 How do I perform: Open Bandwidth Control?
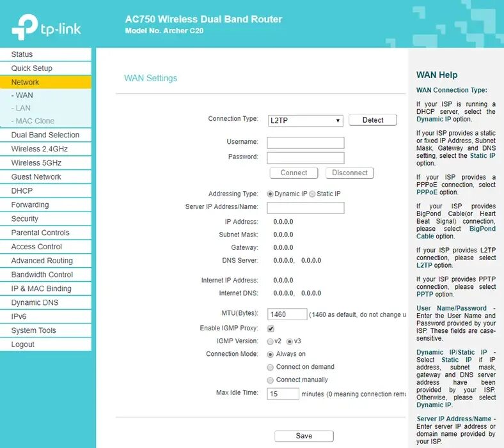click(x=45, y=275)
